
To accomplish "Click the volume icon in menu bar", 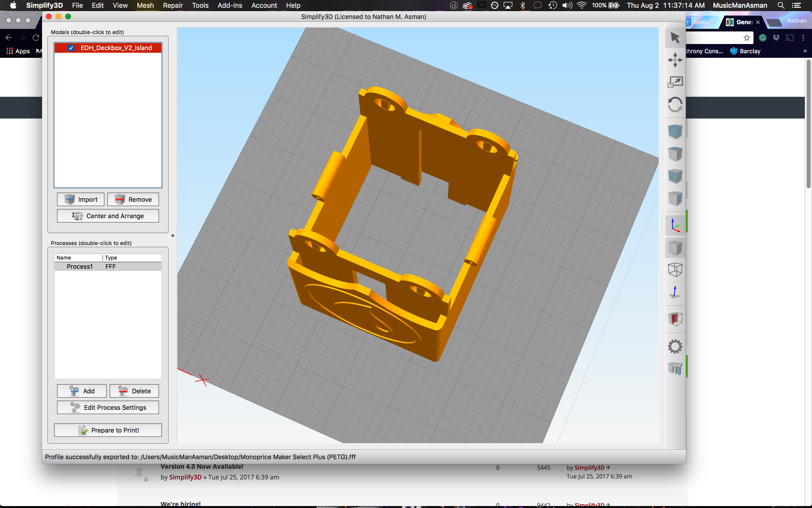I will point(567,5).
